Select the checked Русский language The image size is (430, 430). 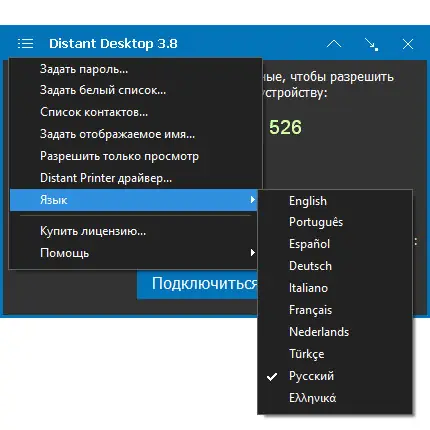pyautogui.click(x=335, y=376)
